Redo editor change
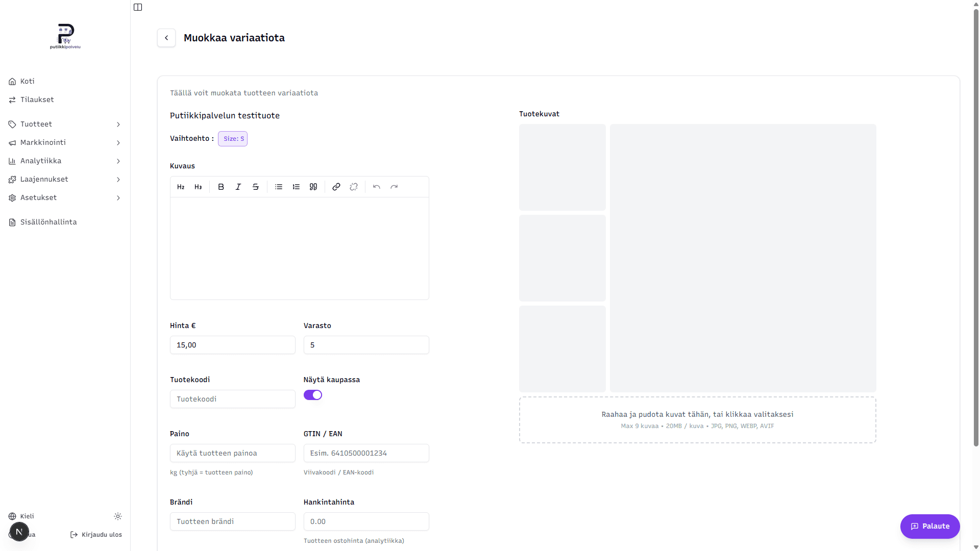980x551 pixels. (394, 187)
